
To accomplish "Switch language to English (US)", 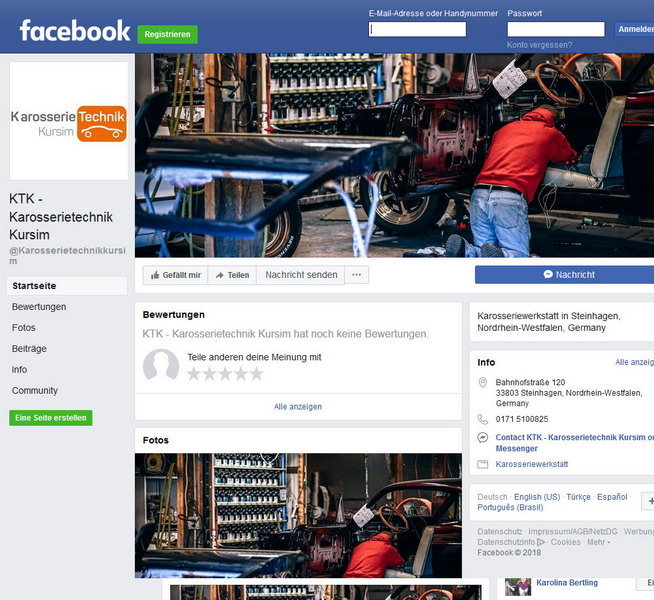I will tap(537, 497).
